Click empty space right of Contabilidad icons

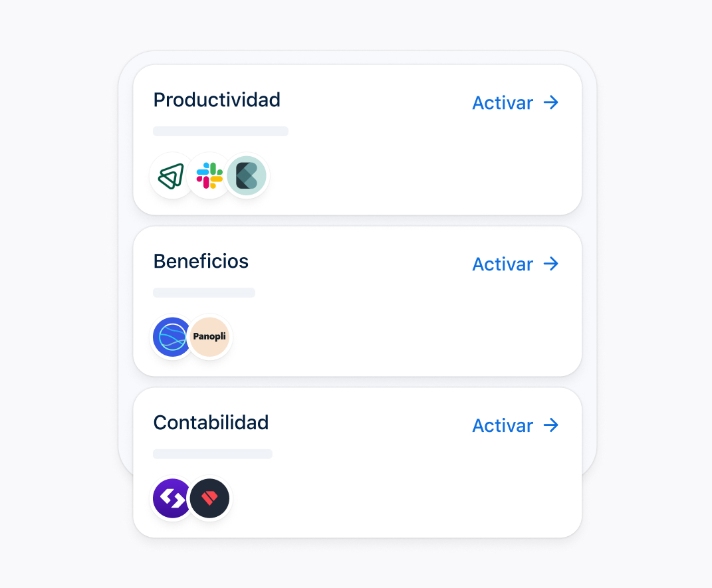[x=400, y=498]
